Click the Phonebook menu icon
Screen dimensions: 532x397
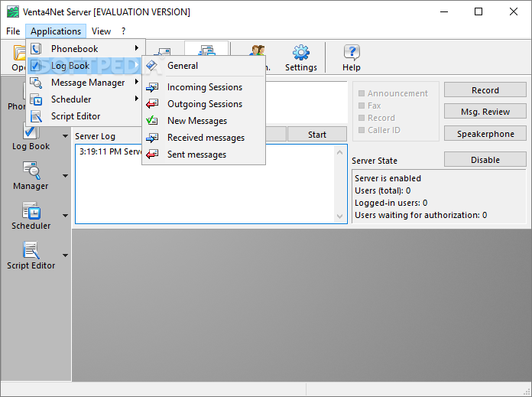tap(36, 49)
